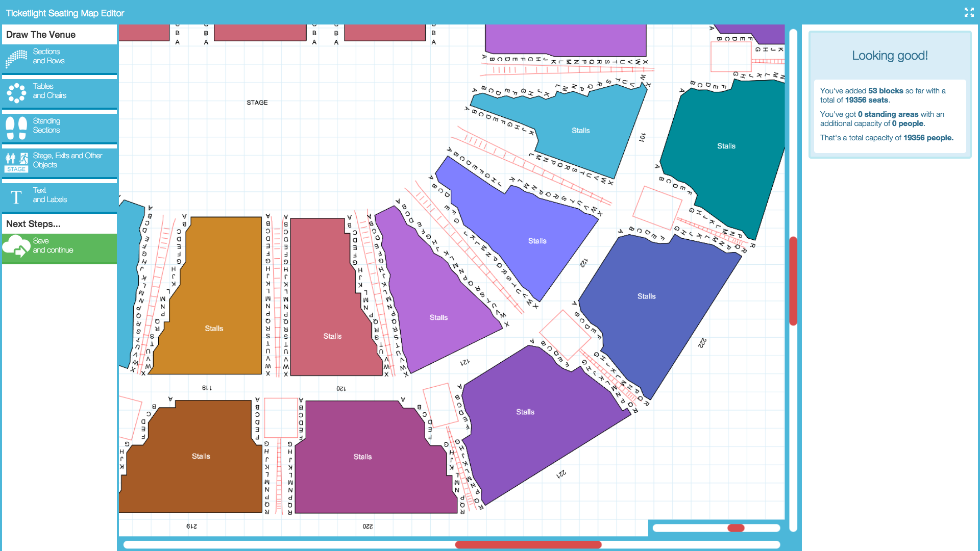Click the Standing Sections footprints icon
The width and height of the screenshot is (980, 551).
16,128
